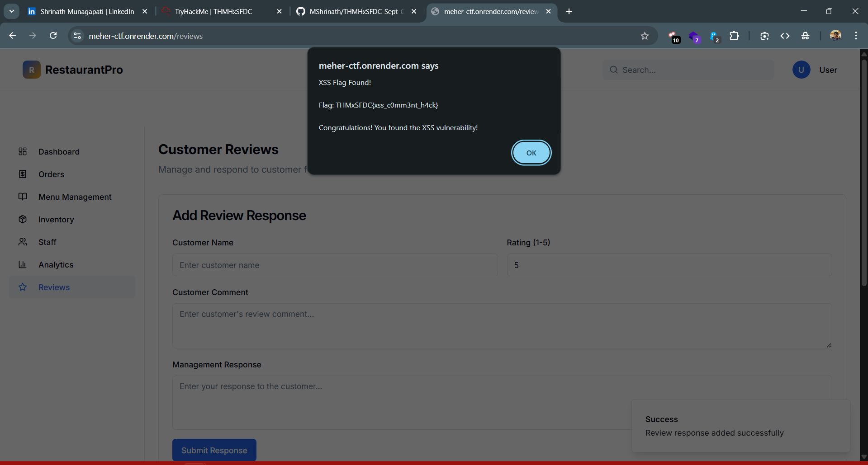The height and width of the screenshot is (465, 868).
Task: Click the Customer Name input field
Action: 335,265
